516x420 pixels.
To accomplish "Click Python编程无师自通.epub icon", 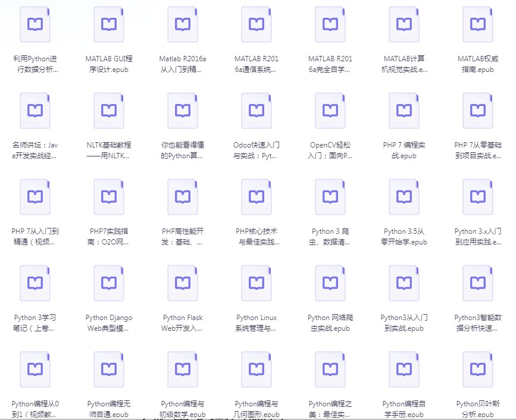I will tap(108, 369).
